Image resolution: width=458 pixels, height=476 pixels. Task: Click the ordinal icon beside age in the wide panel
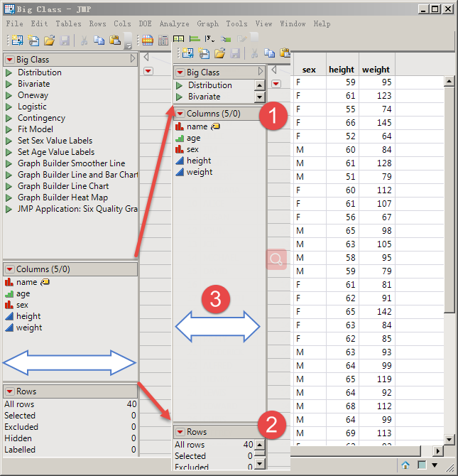pyautogui.click(x=9, y=294)
